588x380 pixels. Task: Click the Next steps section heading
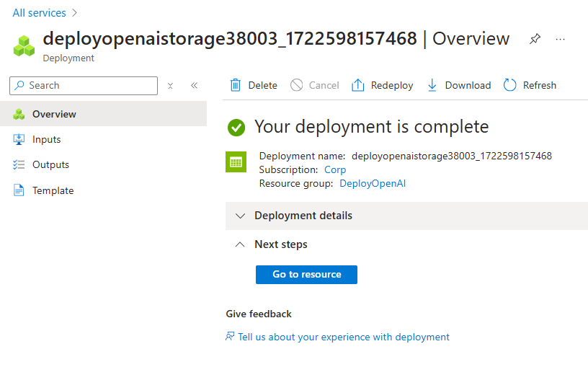(x=281, y=244)
